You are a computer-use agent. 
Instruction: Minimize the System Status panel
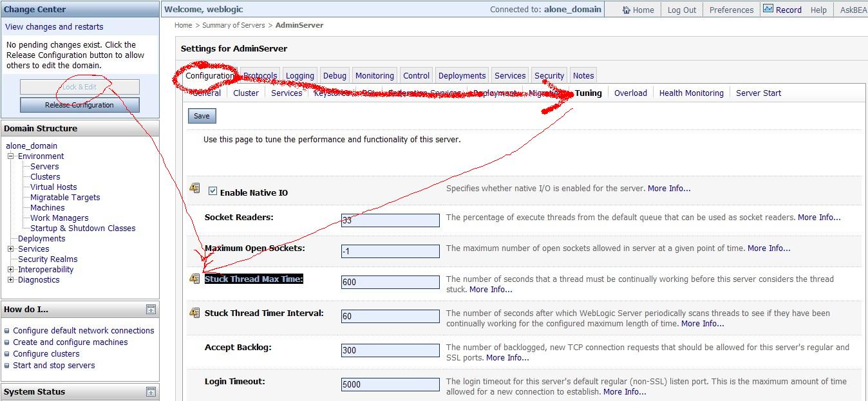[151, 391]
